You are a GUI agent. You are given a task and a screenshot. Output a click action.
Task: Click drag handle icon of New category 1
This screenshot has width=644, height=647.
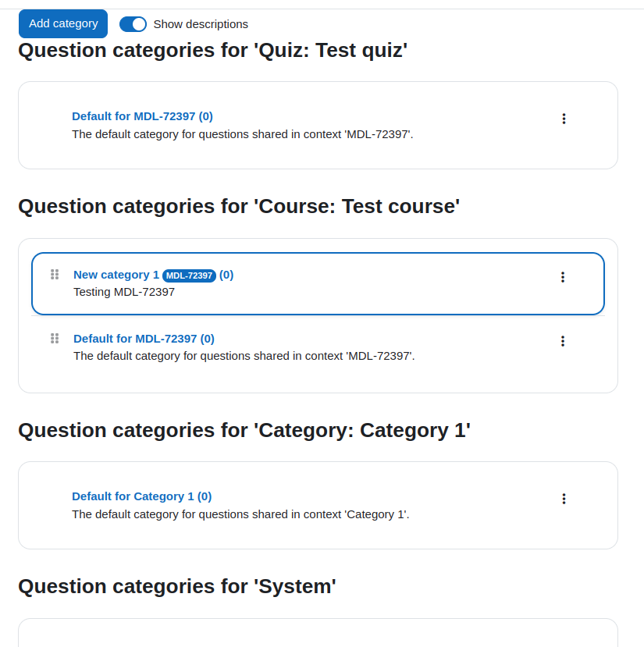(55, 275)
